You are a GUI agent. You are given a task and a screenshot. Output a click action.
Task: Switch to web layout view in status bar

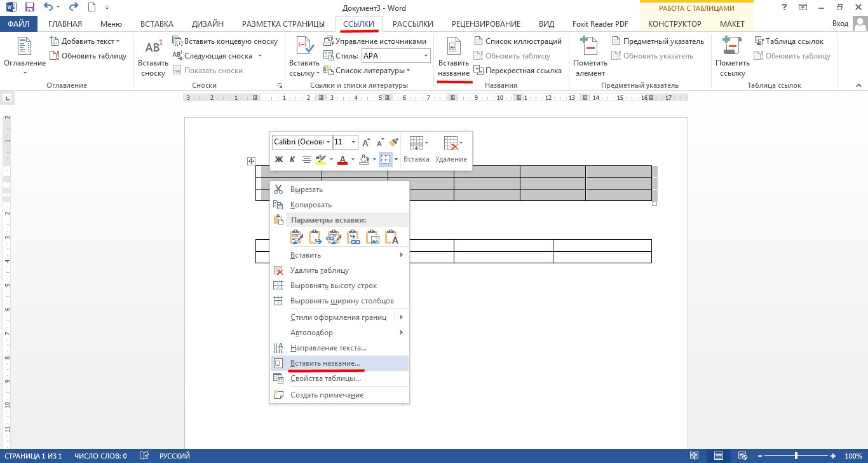point(742,456)
